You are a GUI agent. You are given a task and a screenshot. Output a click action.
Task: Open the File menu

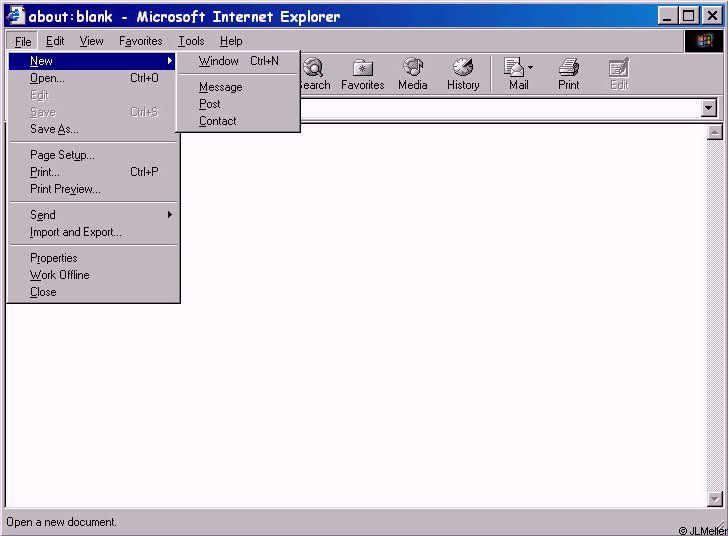tap(23, 41)
